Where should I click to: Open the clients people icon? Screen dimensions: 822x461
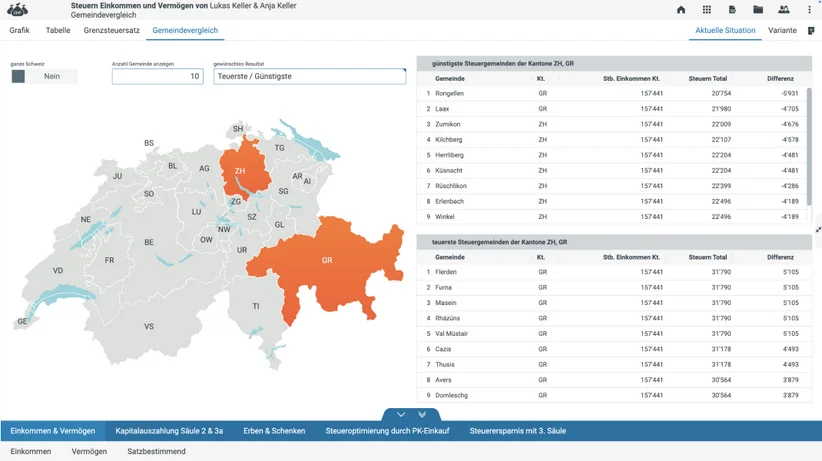pos(784,9)
